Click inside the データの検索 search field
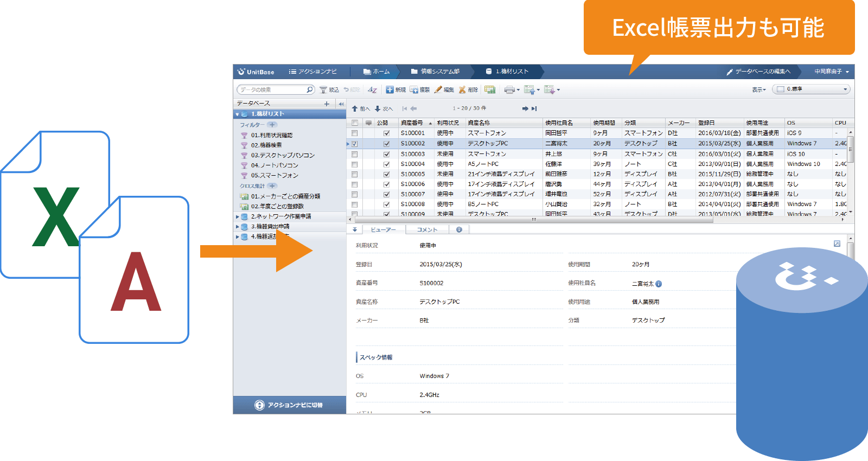This screenshot has width=868, height=461. click(x=272, y=90)
